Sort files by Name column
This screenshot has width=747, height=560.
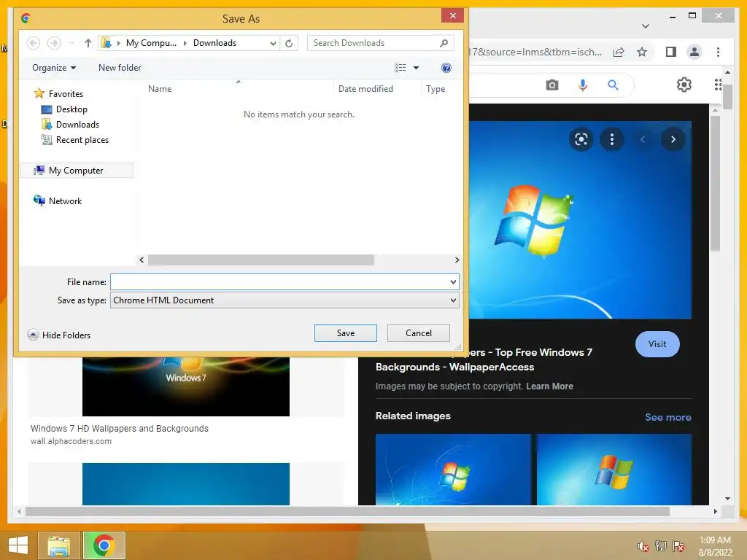pos(160,88)
